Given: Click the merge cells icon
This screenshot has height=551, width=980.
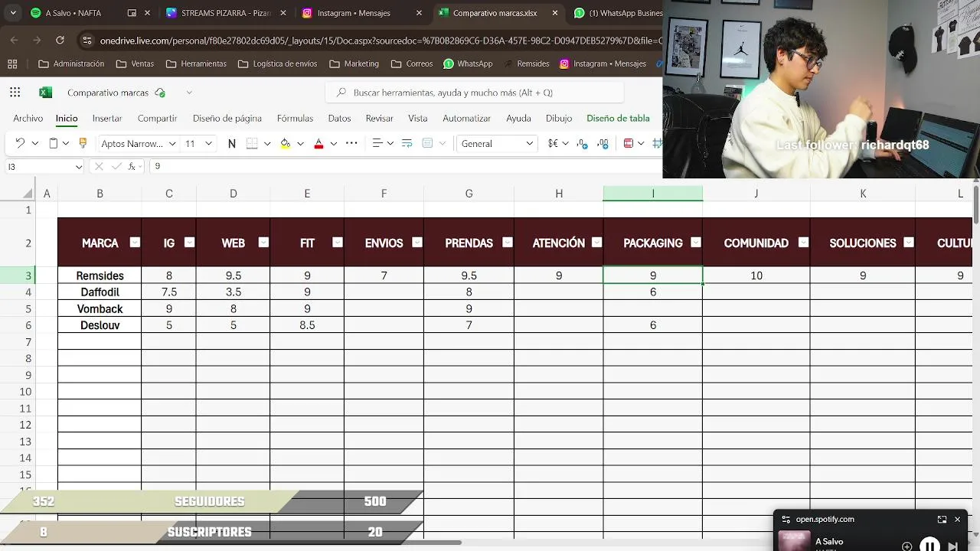Looking at the screenshot, I should click(428, 143).
